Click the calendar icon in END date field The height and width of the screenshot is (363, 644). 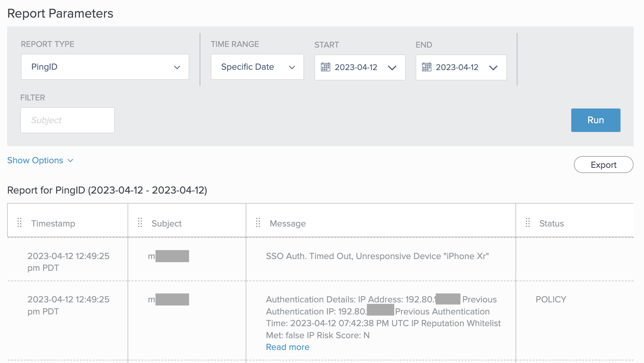[426, 67]
